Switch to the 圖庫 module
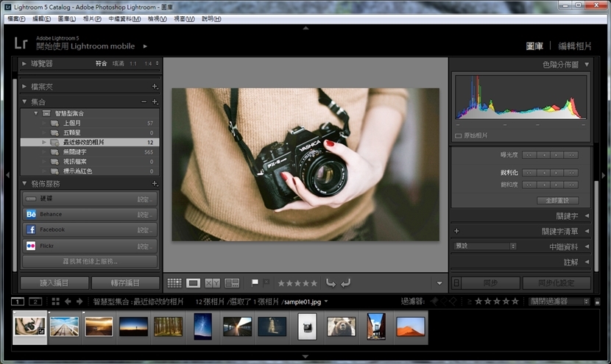This screenshot has height=364, width=611. click(534, 46)
